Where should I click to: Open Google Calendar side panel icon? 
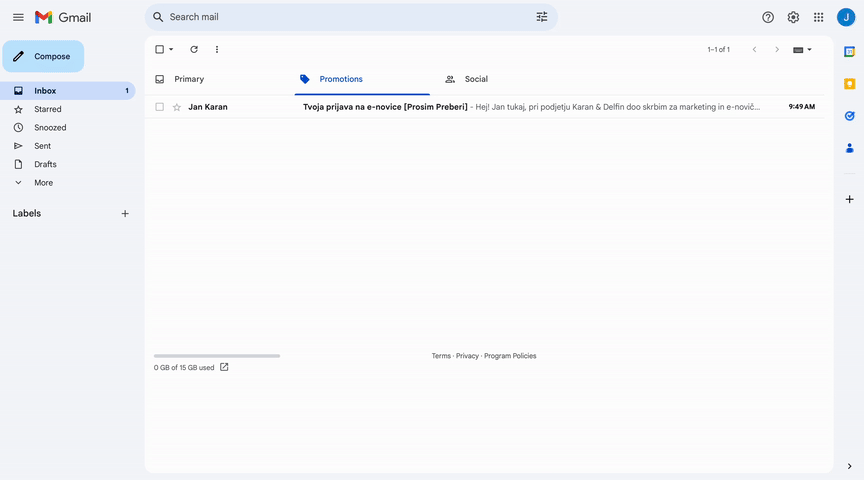point(849,52)
